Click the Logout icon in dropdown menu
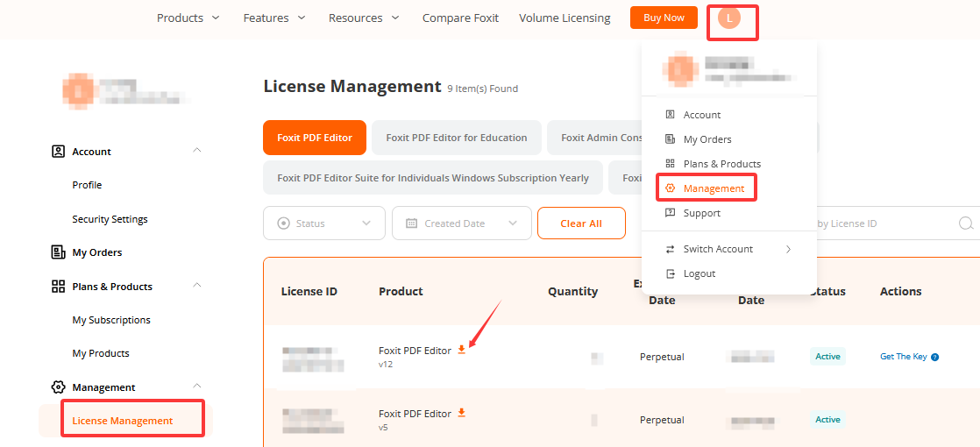The height and width of the screenshot is (447, 980). (670, 273)
